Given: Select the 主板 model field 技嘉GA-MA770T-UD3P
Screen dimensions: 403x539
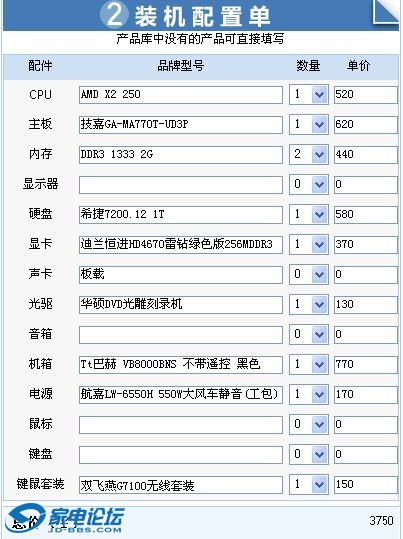Looking at the screenshot, I should [181, 125].
